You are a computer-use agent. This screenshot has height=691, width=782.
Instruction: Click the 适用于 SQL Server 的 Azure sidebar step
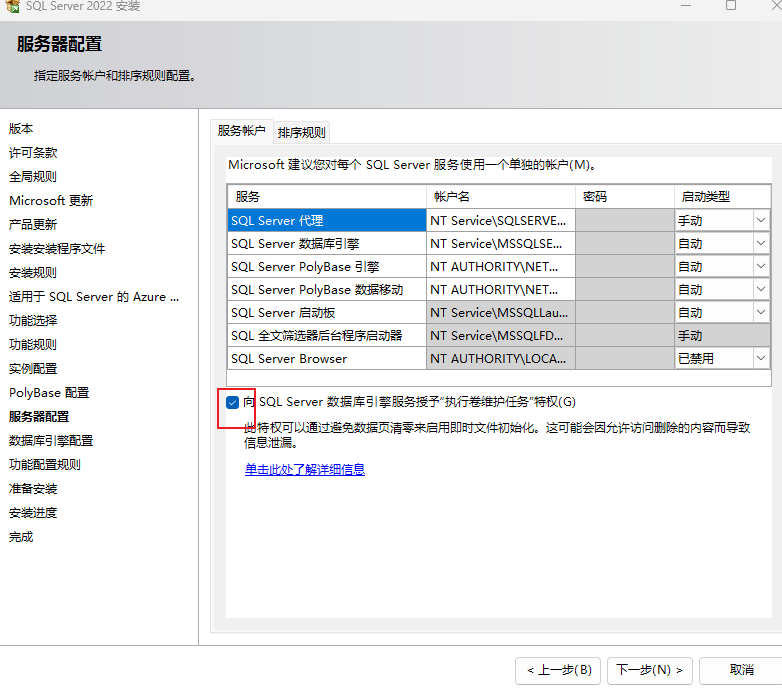coord(94,297)
